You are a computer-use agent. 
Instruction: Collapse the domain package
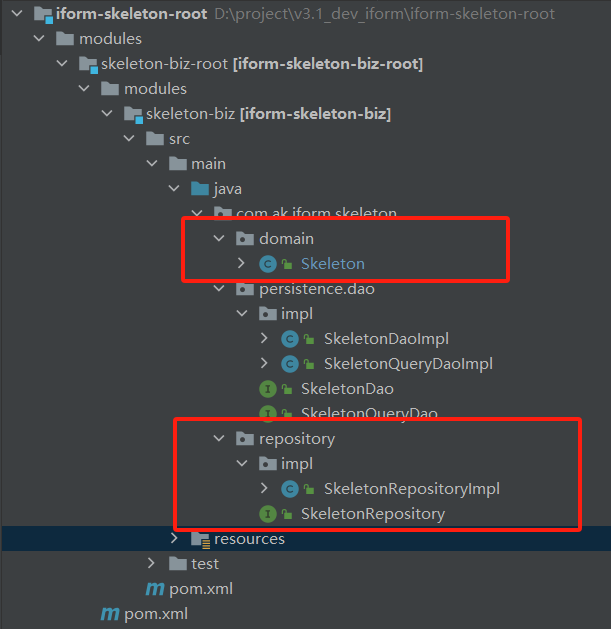pos(219,239)
